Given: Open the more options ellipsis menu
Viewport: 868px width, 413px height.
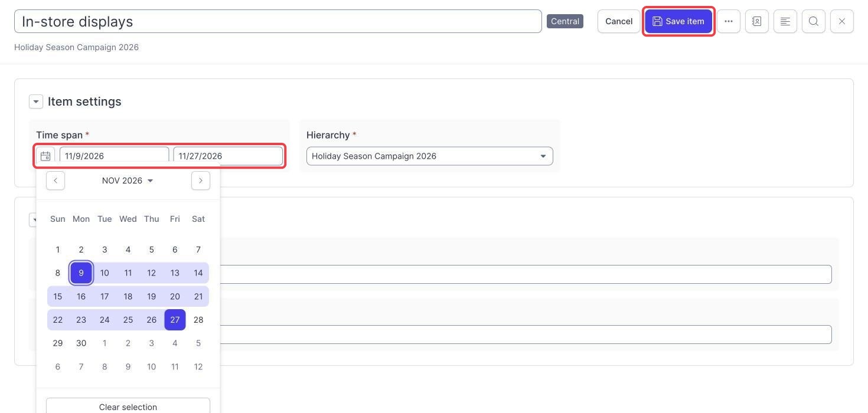Looking at the screenshot, I should click(x=729, y=21).
